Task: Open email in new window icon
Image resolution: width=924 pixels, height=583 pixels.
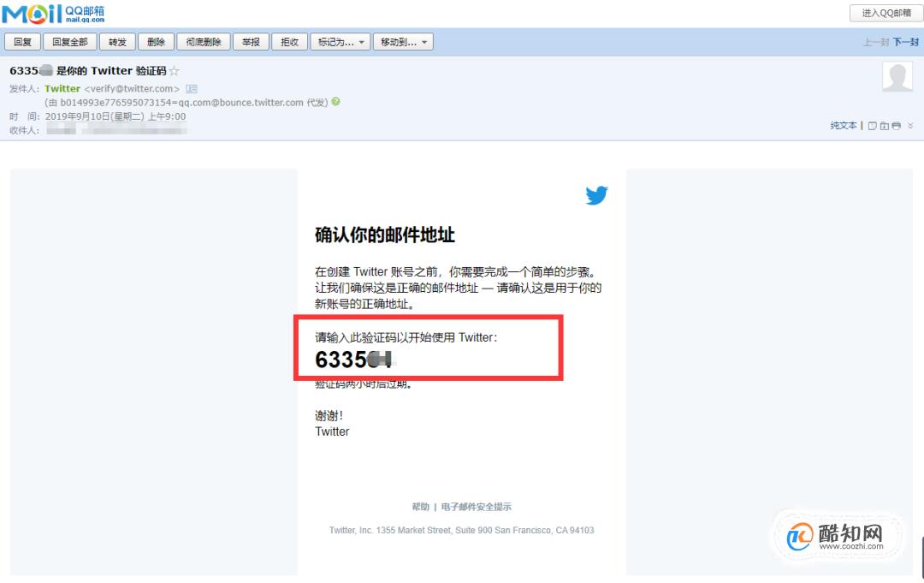Action: pos(873,126)
